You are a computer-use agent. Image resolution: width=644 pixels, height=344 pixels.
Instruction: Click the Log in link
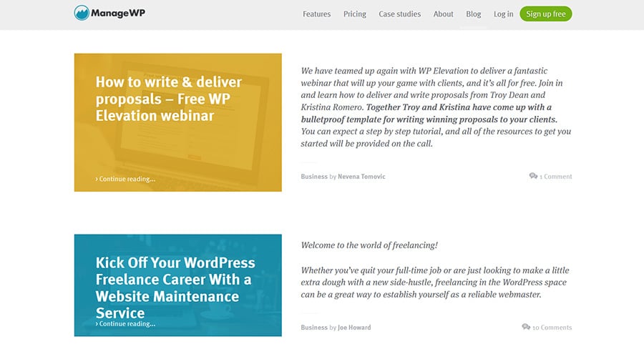(503, 14)
